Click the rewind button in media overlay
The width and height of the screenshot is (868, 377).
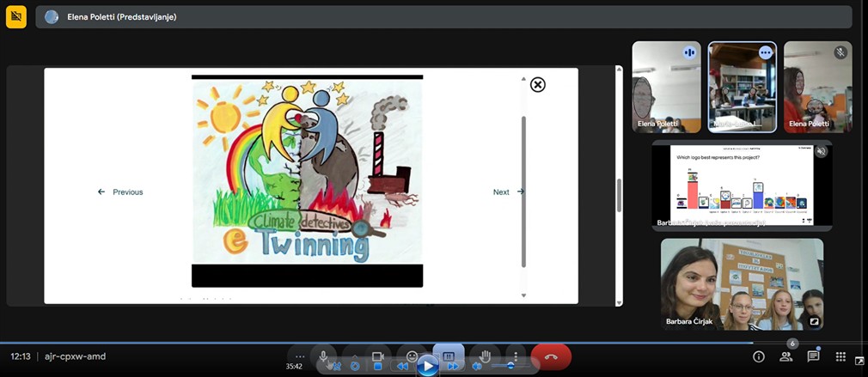tap(402, 366)
